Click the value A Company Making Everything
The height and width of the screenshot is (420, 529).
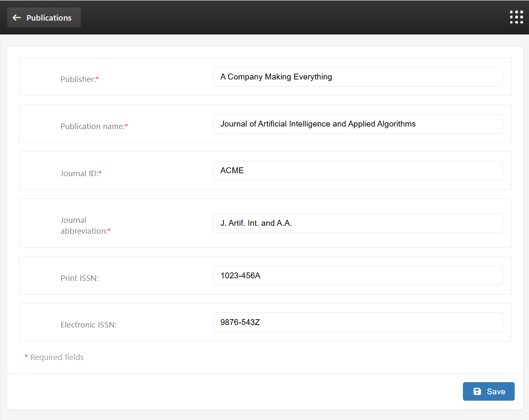click(x=276, y=77)
